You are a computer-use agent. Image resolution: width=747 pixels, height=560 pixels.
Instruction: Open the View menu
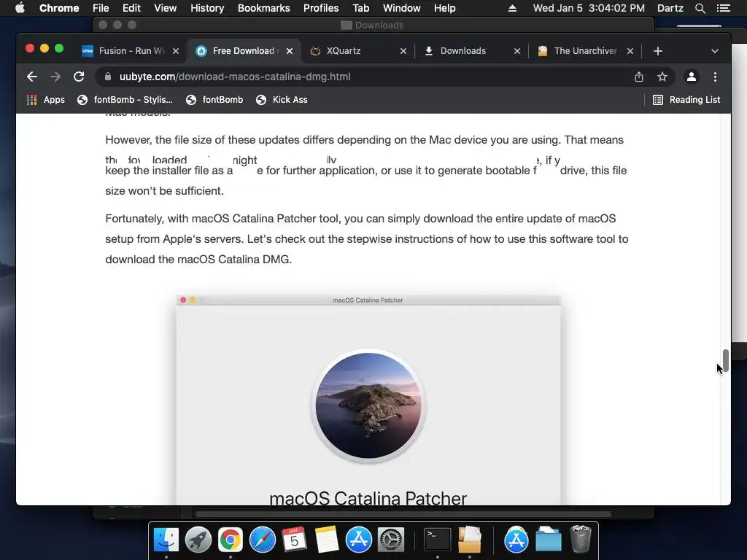coord(166,8)
